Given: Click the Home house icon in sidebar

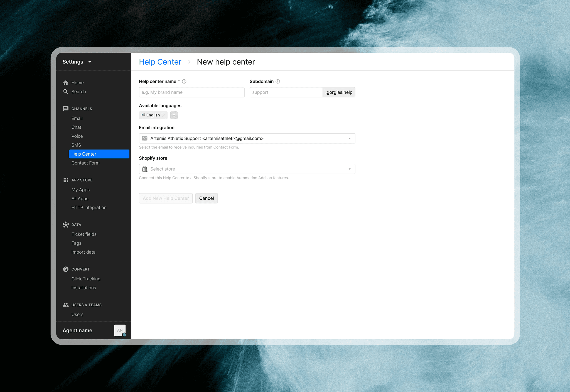Looking at the screenshot, I should pos(66,83).
